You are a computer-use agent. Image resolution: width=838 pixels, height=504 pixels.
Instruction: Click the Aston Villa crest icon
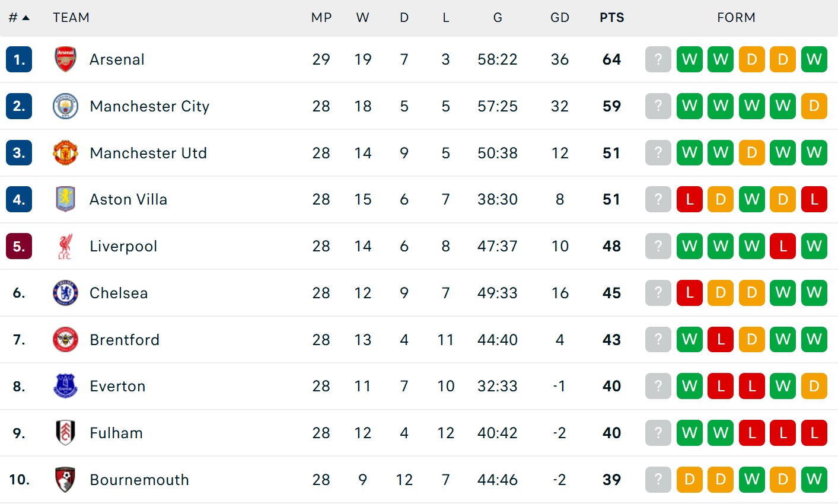pyautogui.click(x=65, y=199)
